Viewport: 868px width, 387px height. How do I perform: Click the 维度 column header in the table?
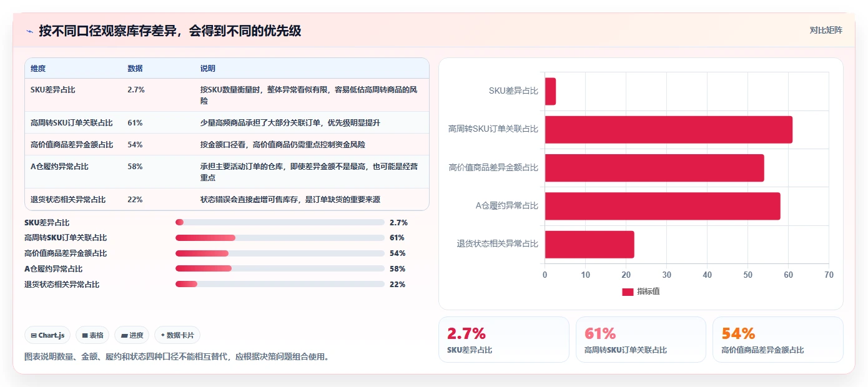pyautogui.click(x=38, y=69)
